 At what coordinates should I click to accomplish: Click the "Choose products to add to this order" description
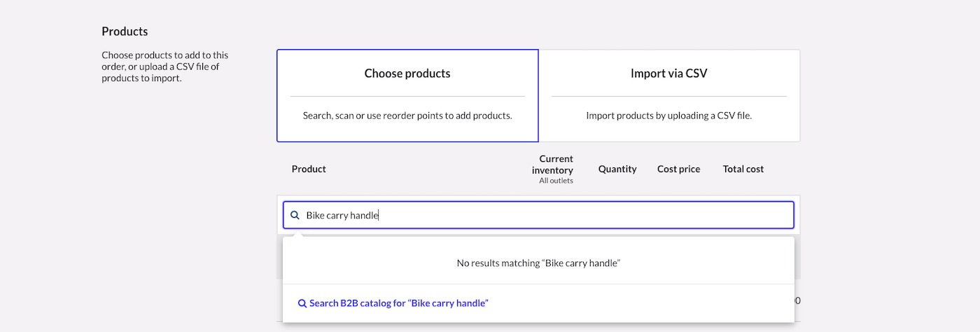(x=165, y=67)
